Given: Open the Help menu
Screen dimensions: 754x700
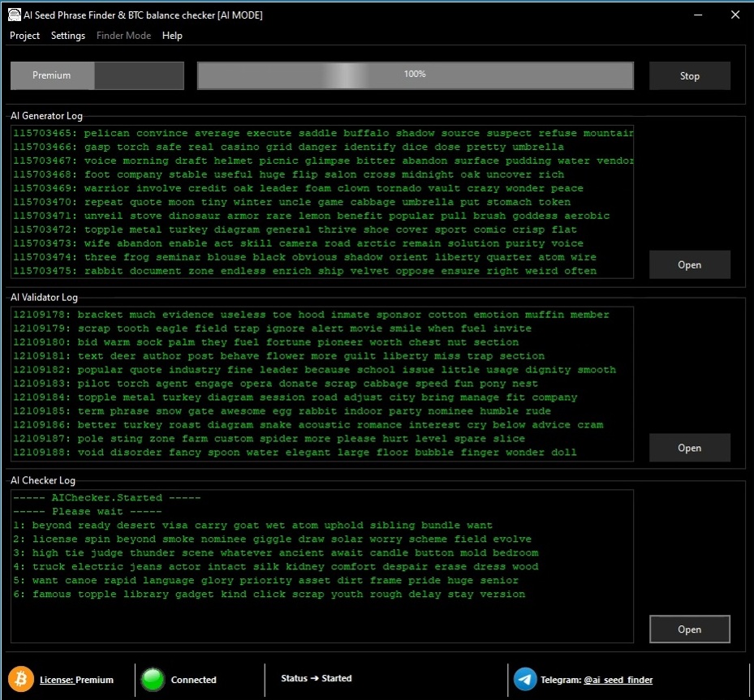Looking at the screenshot, I should pos(172,36).
